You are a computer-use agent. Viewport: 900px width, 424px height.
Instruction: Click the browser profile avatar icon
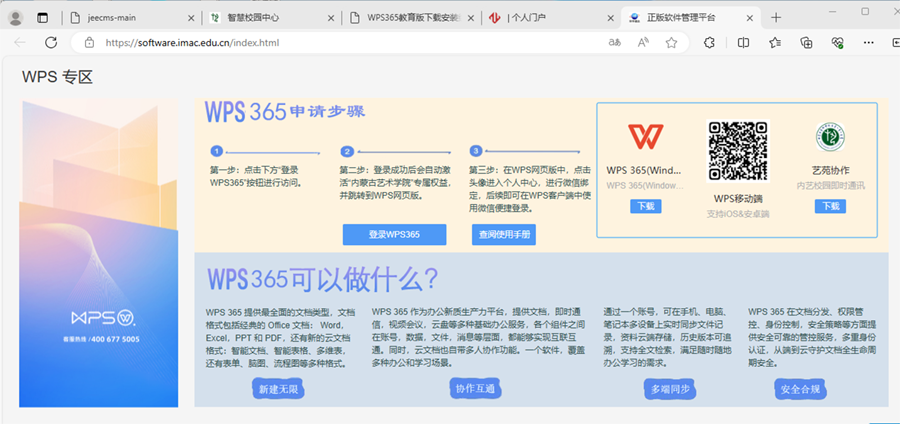pos(15,18)
